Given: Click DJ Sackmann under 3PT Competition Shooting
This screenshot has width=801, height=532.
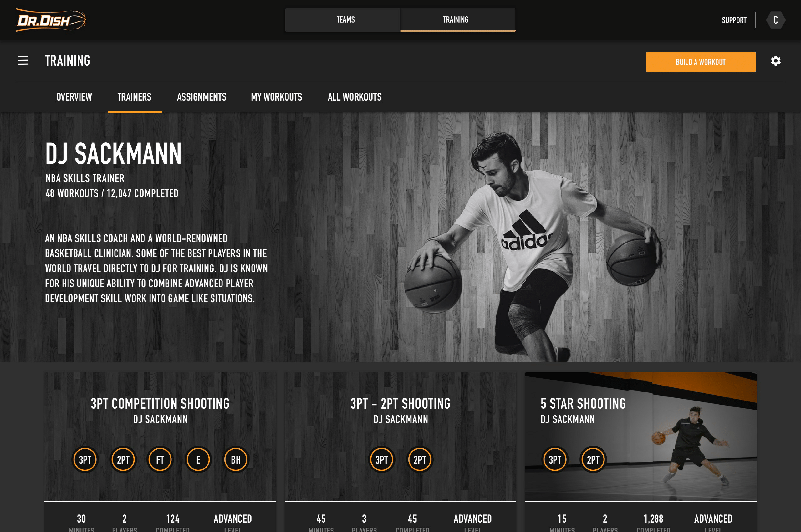Looking at the screenshot, I should 160,419.
